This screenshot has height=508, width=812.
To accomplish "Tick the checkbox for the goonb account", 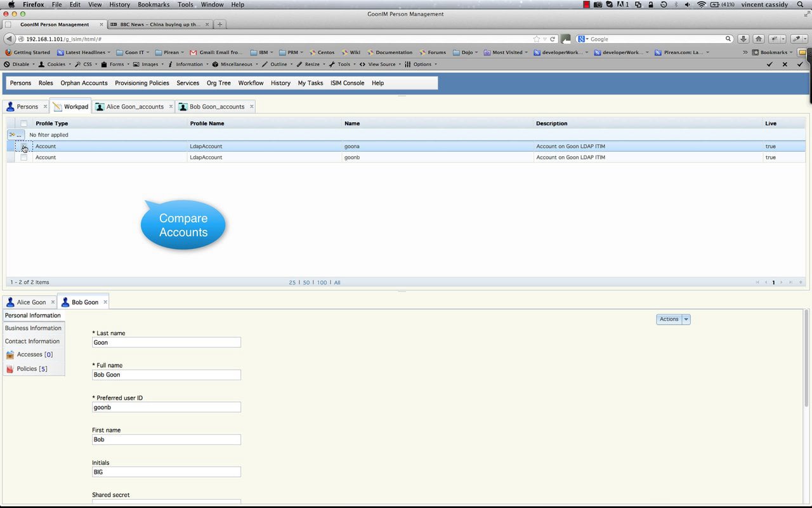I will click(x=23, y=157).
